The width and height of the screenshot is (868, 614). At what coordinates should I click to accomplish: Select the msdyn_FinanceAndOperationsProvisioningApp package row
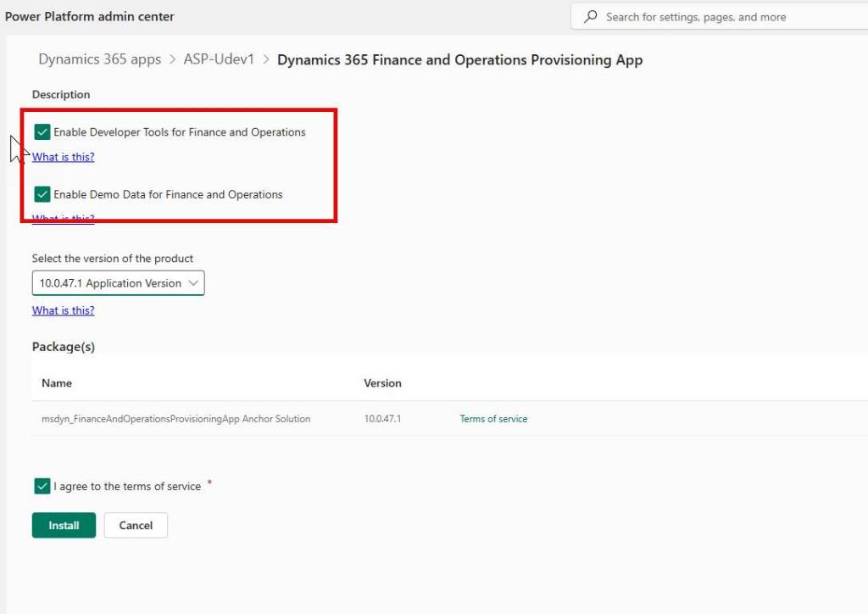point(175,419)
